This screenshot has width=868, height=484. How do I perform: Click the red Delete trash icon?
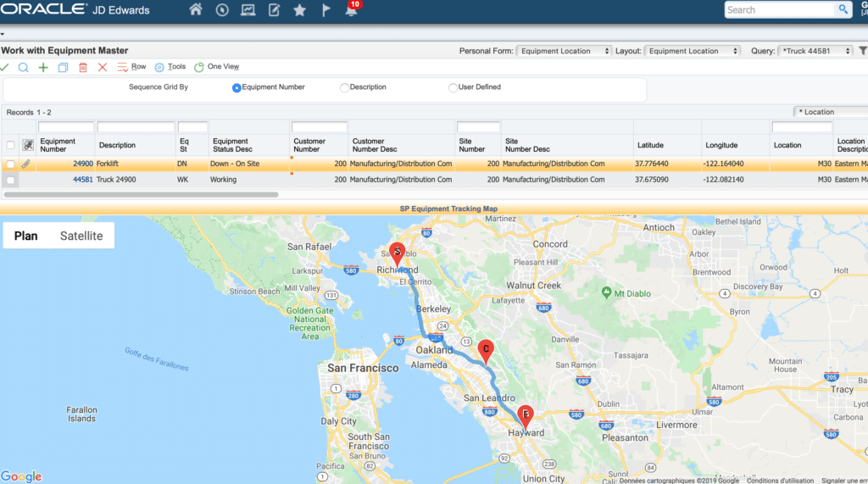pos(83,68)
